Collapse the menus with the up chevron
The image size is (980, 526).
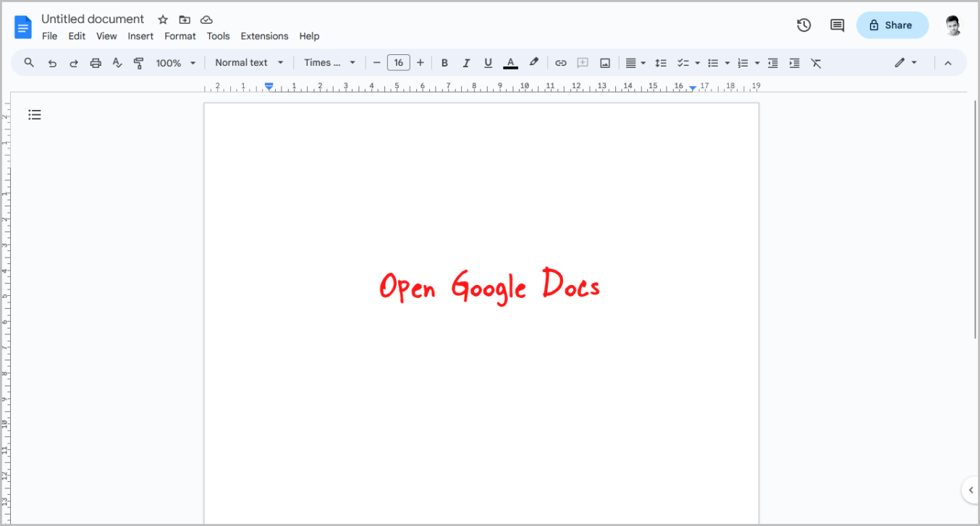pos(948,63)
